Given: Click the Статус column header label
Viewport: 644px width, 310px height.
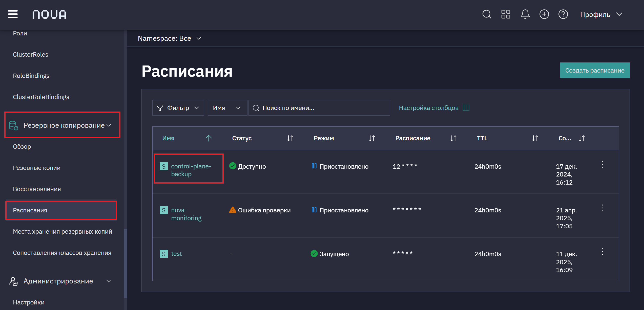Looking at the screenshot, I should (x=242, y=138).
